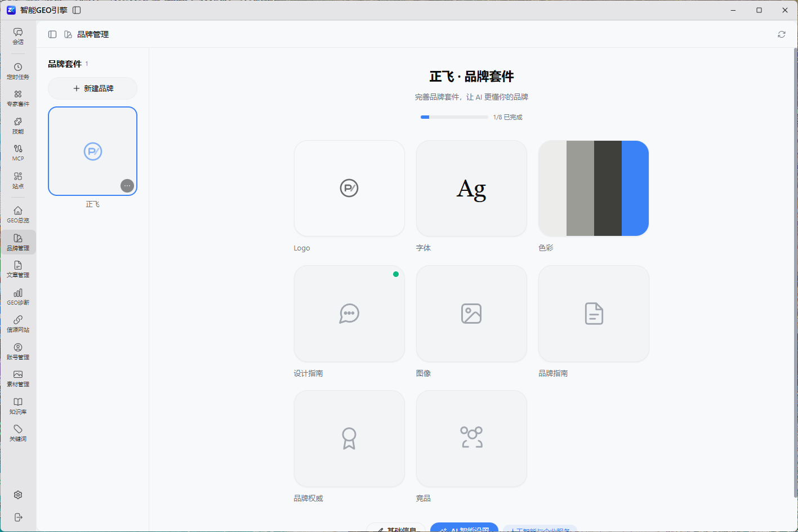Open 文章管理 article management
798x532 pixels.
18,269
